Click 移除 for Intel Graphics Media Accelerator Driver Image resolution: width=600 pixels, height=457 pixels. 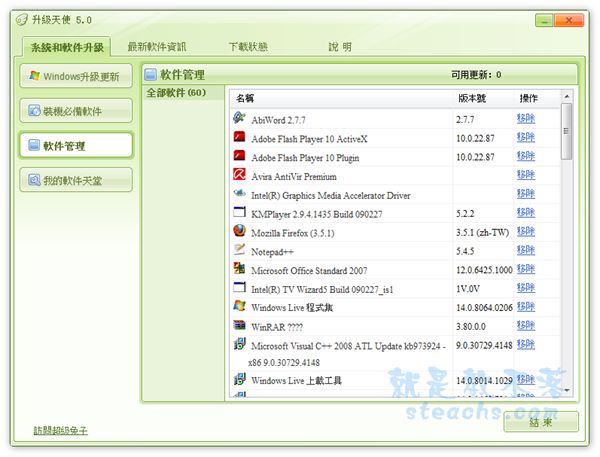[x=526, y=193]
